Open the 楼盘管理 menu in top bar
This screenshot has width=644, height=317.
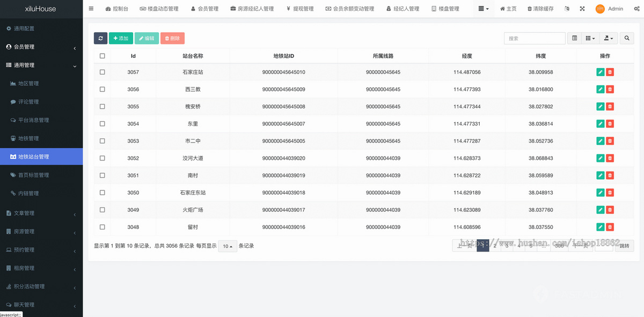pyautogui.click(x=445, y=9)
